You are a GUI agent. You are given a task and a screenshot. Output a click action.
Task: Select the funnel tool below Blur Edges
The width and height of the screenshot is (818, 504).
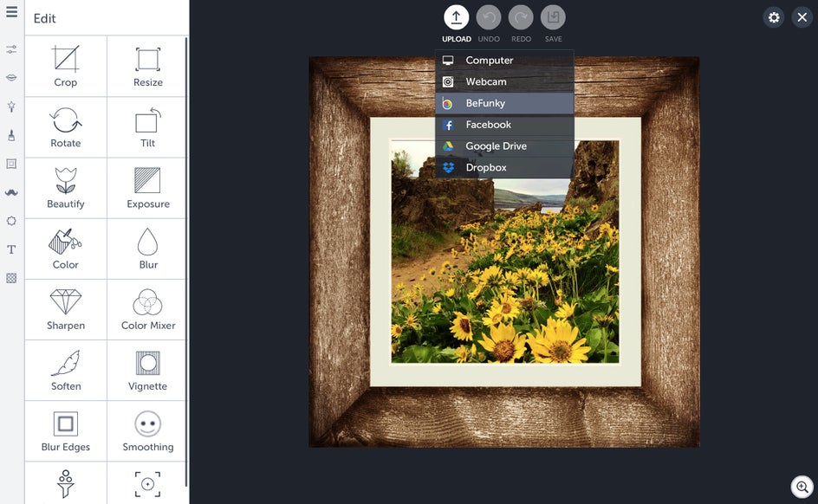click(x=66, y=483)
